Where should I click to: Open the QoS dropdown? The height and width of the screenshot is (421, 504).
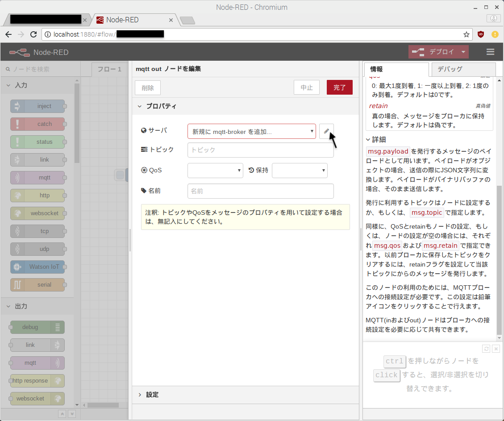coord(215,171)
